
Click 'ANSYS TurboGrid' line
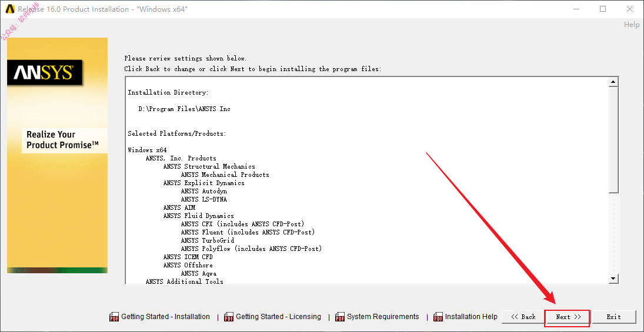coord(208,240)
